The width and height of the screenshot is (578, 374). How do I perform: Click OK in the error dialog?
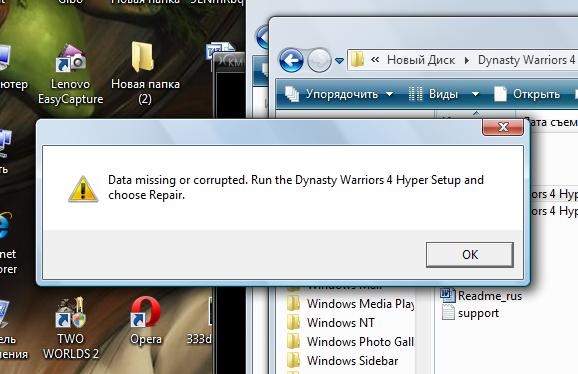[470, 255]
